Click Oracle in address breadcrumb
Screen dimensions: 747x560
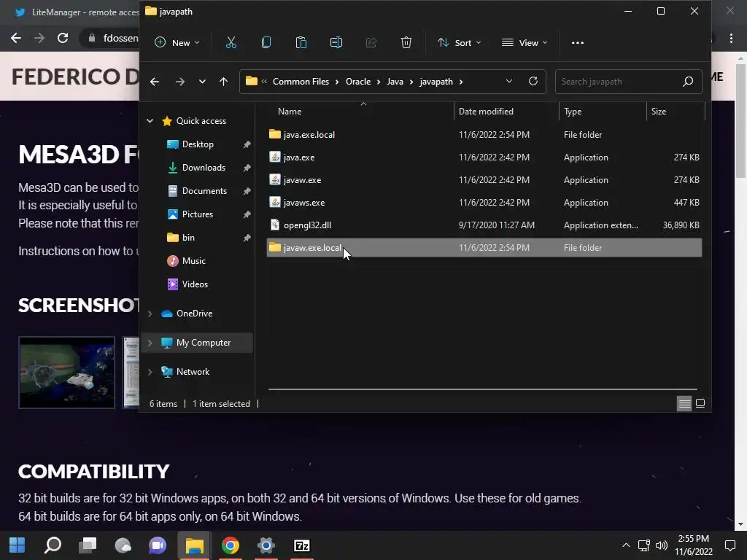pos(358,82)
